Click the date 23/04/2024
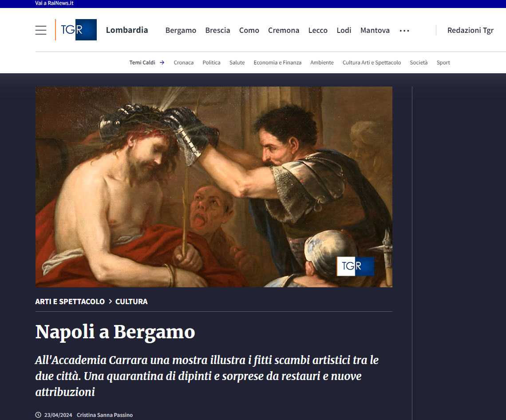Viewport: 506px width, 420px height. [58, 415]
